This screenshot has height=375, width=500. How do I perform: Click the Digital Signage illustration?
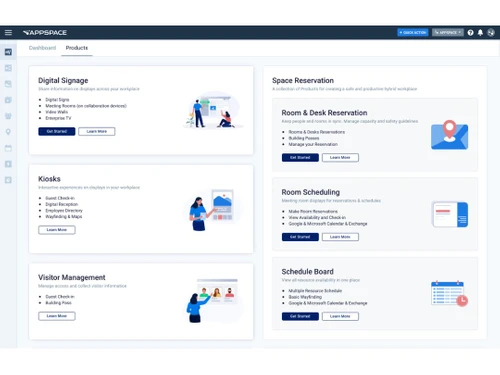(212, 110)
